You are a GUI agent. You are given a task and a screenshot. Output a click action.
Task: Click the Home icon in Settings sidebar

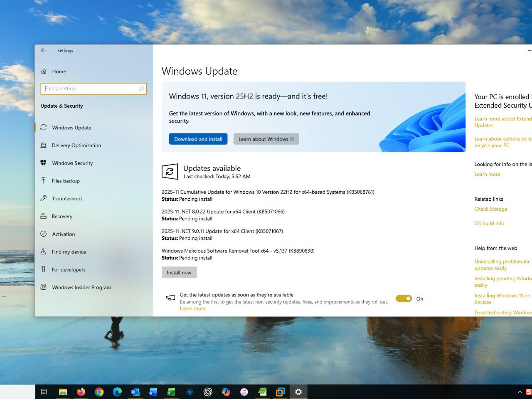(x=44, y=71)
